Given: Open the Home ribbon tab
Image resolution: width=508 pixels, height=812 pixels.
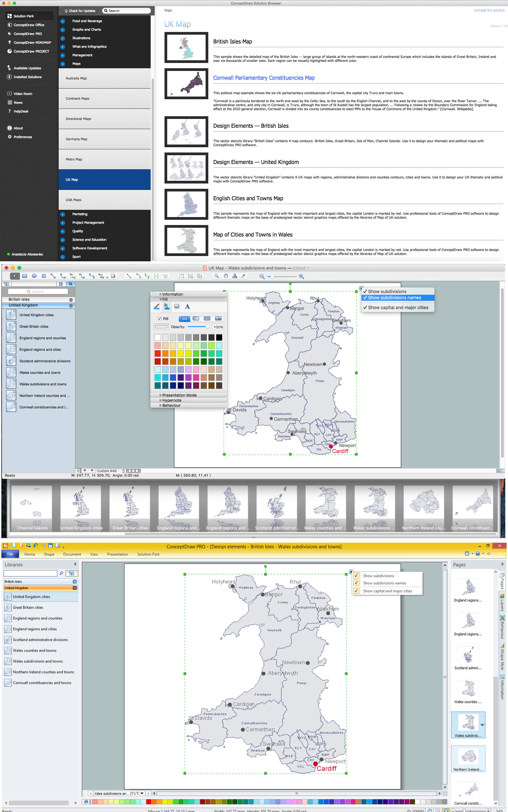Looking at the screenshot, I should [30, 554].
